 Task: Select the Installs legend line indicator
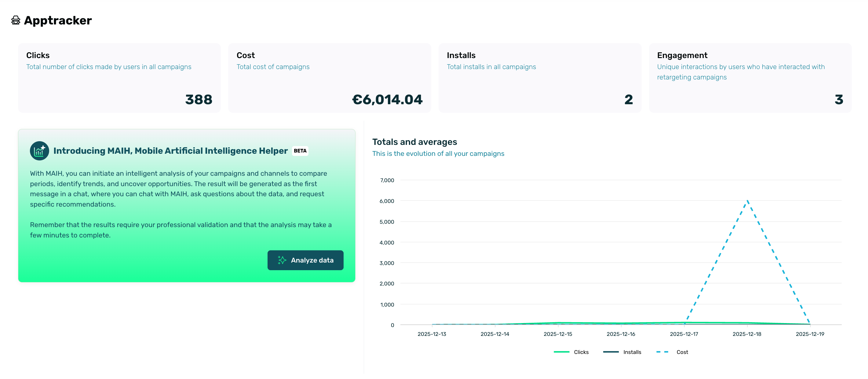coord(611,352)
